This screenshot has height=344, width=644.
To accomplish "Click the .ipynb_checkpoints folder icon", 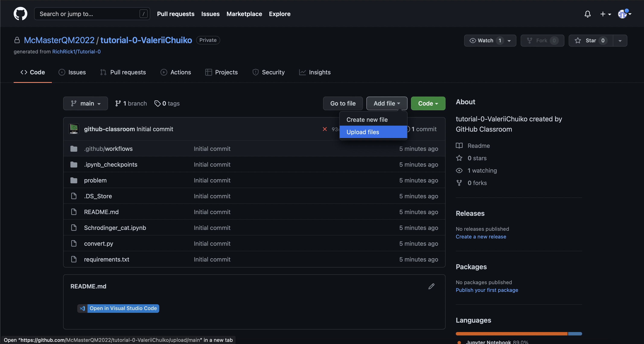I will (x=74, y=165).
